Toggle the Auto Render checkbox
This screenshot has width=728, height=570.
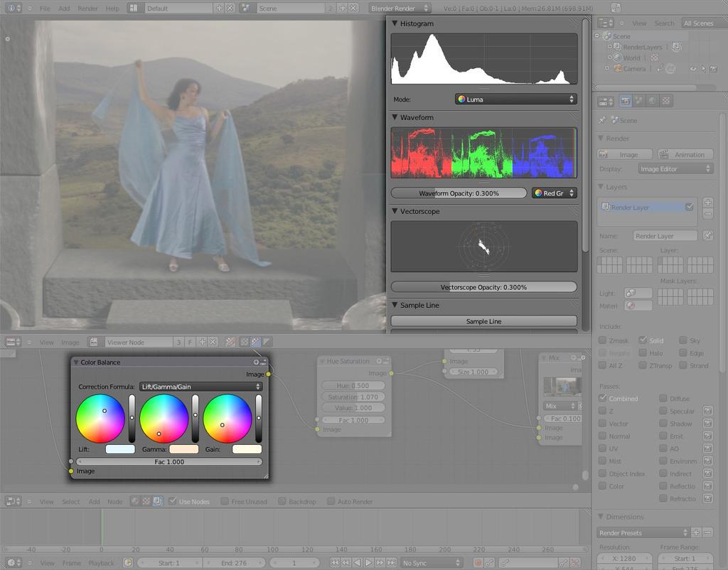click(x=331, y=501)
